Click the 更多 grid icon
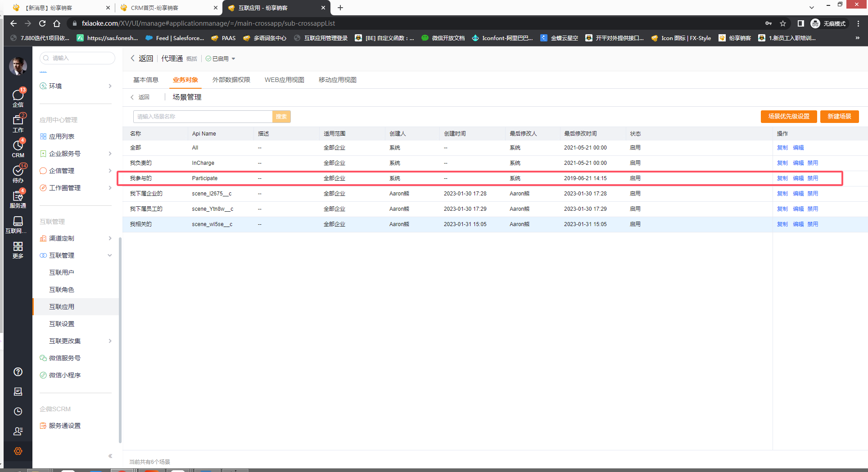The image size is (868, 472). 18,249
